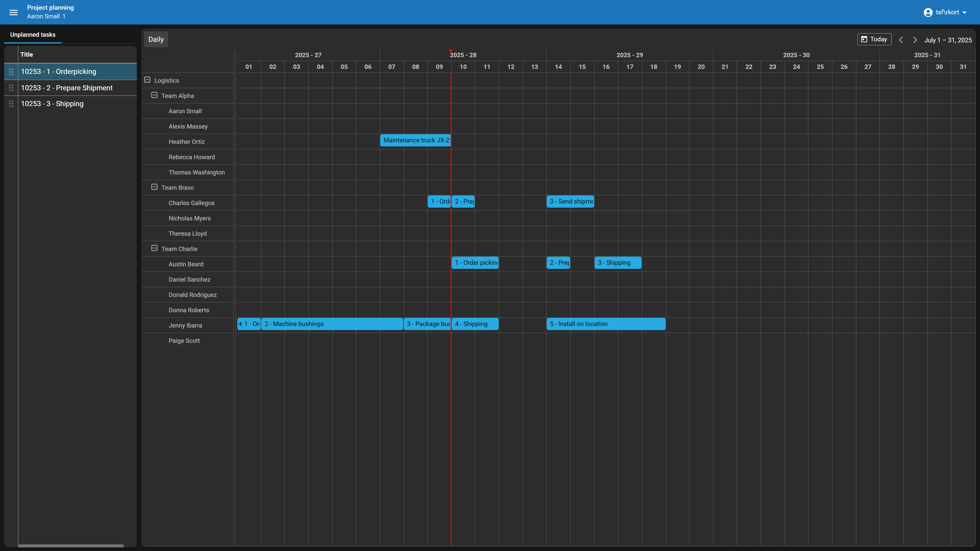The width and height of the screenshot is (980, 551).
Task: Collapse the Logistics group
Action: pyautogui.click(x=147, y=80)
